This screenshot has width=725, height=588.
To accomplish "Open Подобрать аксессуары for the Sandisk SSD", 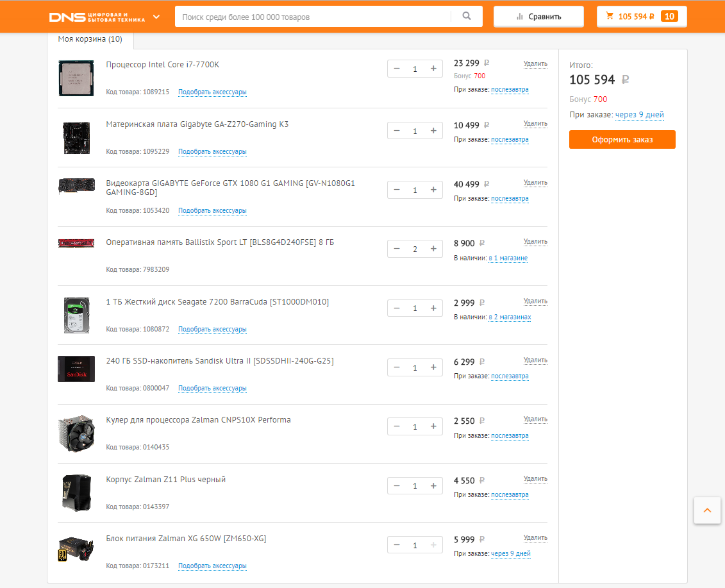I will coord(212,388).
